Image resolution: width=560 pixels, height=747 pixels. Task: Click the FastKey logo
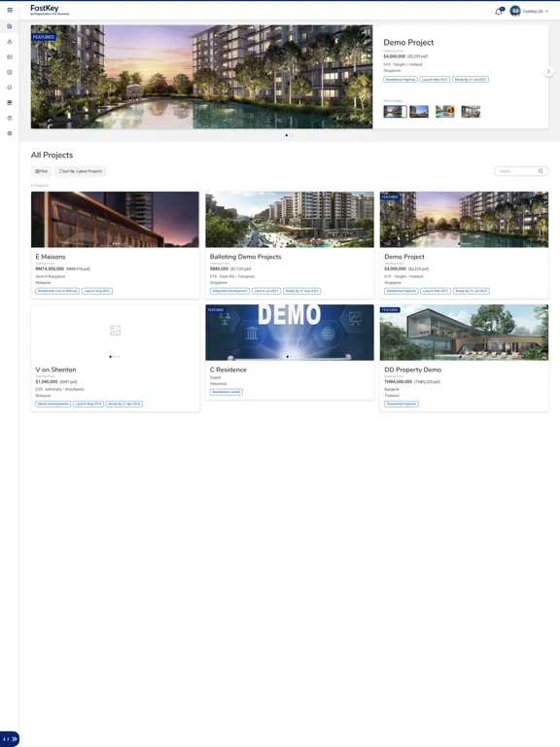pyautogui.click(x=50, y=10)
